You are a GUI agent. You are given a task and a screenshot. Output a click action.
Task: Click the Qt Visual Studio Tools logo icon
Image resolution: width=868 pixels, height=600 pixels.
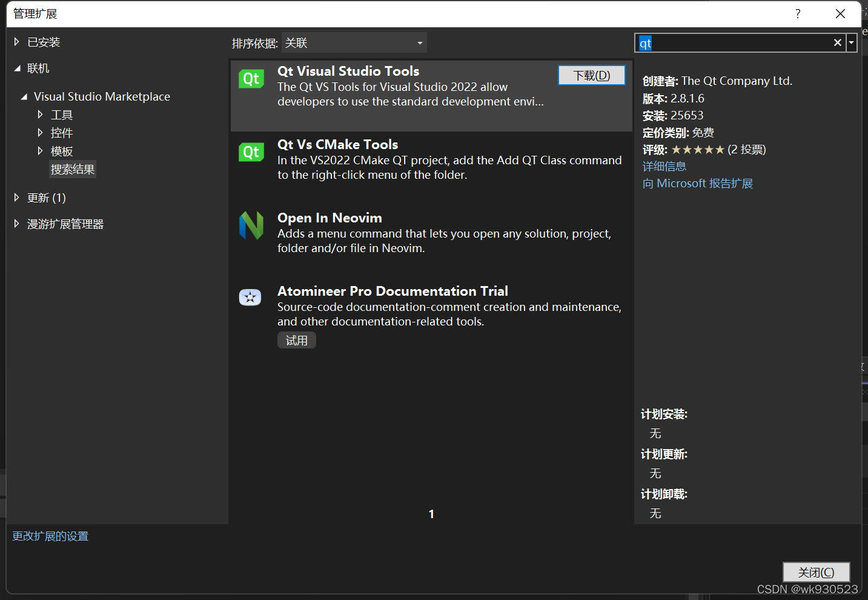click(251, 79)
